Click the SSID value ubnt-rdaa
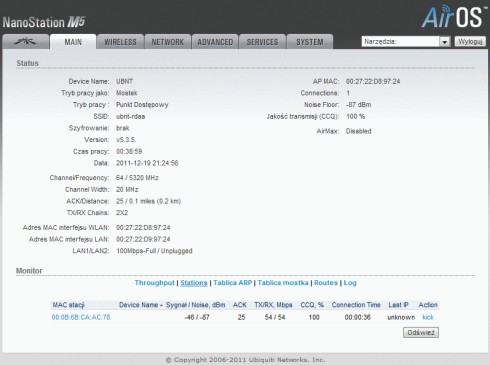The image size is (490, 365). (x=130, y=116)
